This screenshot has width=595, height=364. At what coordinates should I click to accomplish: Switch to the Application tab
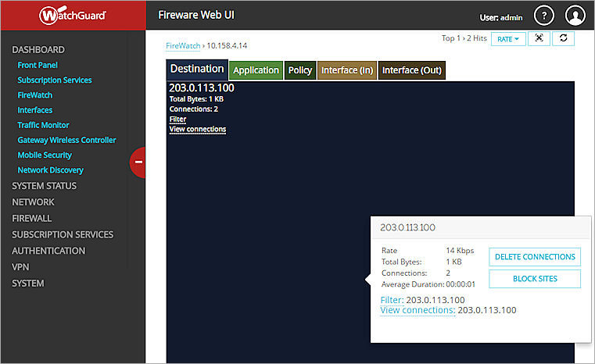256,70
